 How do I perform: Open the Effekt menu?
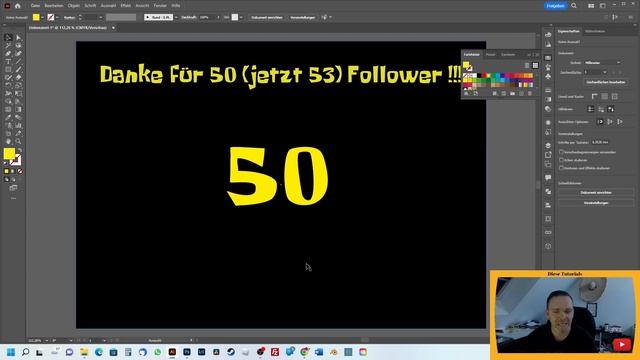tap(126, 6)
